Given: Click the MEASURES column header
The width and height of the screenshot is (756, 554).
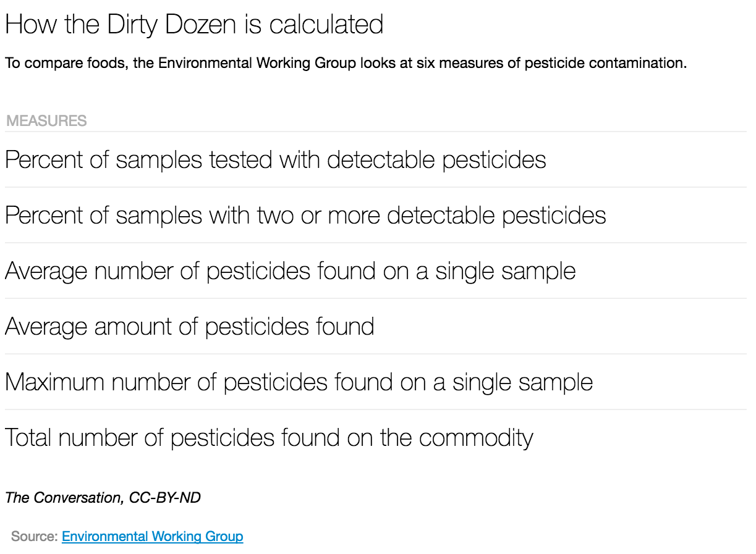Looking at the screenshot, I should [46, 121].
